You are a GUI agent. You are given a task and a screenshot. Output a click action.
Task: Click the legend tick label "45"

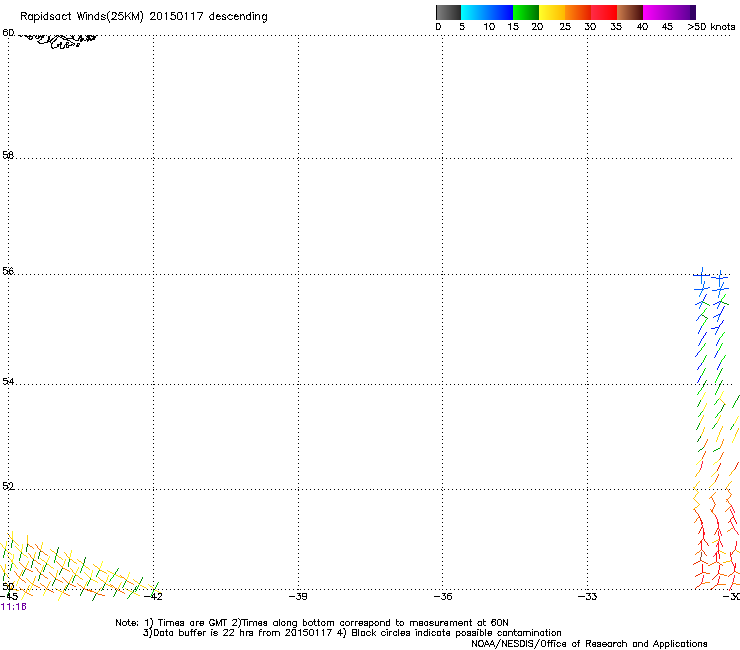coord(667,27)
